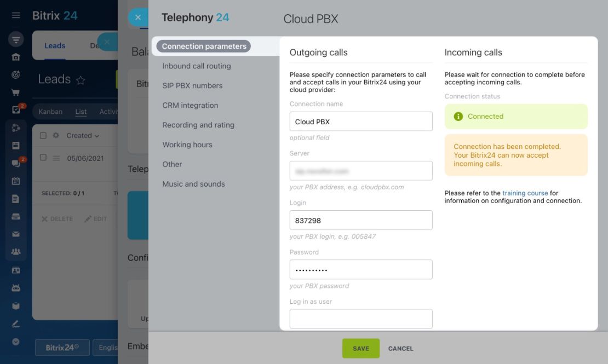This screenshot has width=608, height=364.
Task: Tick the checkbox for the 05/06/2021 lead
Action: coord(43,158)
